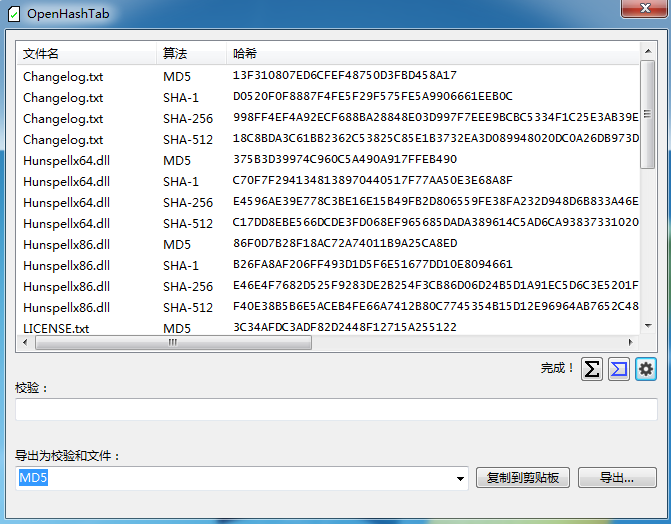Select the Changelog.txt MD5 row
The image size is (671, 524).
[x=62, y=75]
